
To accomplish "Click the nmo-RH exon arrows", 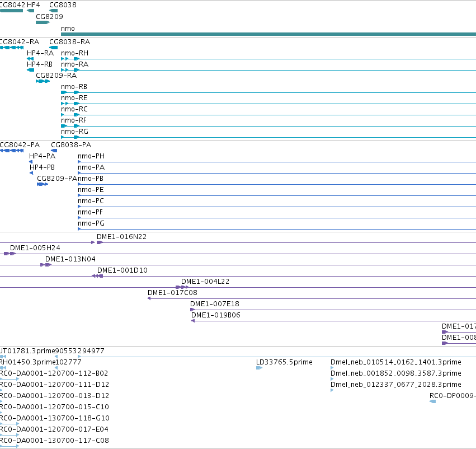I will 70,59.
